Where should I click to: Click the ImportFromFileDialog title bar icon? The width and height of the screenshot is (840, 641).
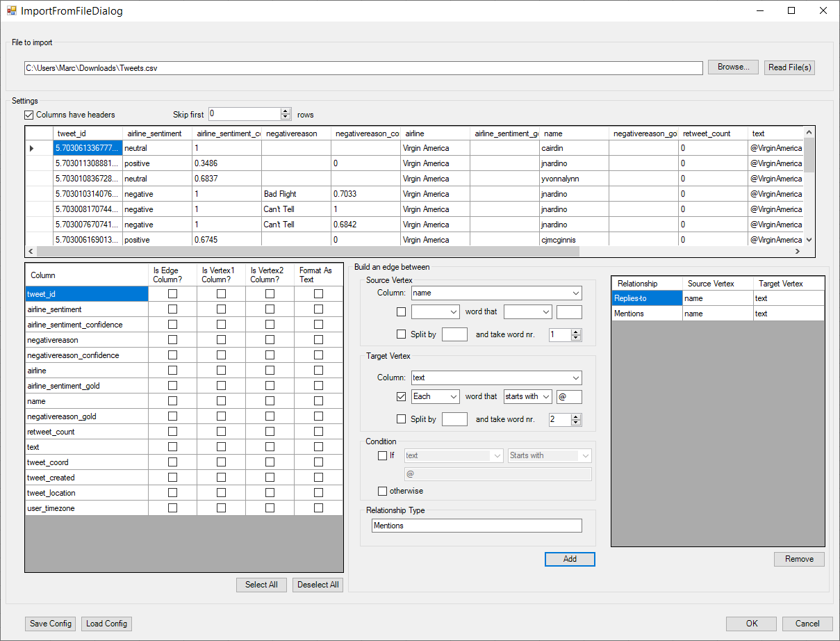[x=11, y=11]
